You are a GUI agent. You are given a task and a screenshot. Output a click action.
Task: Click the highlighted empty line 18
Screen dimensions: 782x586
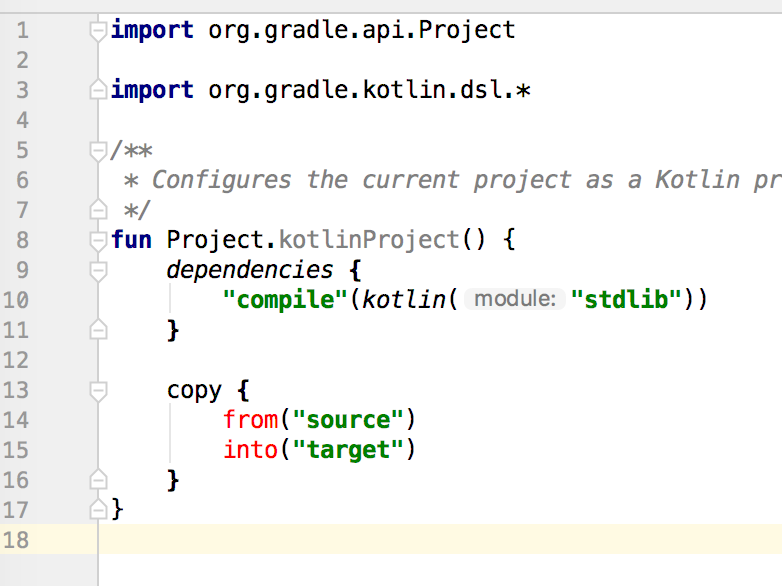440,540
